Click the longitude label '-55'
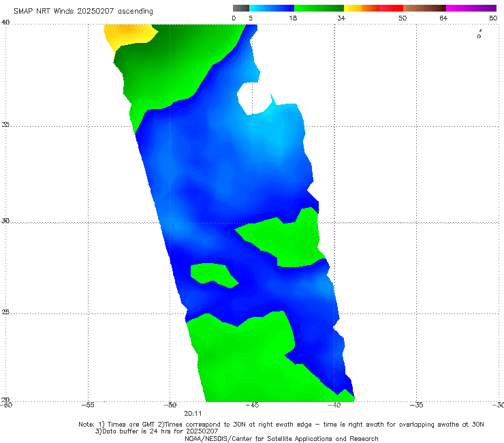The width and height of the screenshot is (504, 443). (88, 405)
